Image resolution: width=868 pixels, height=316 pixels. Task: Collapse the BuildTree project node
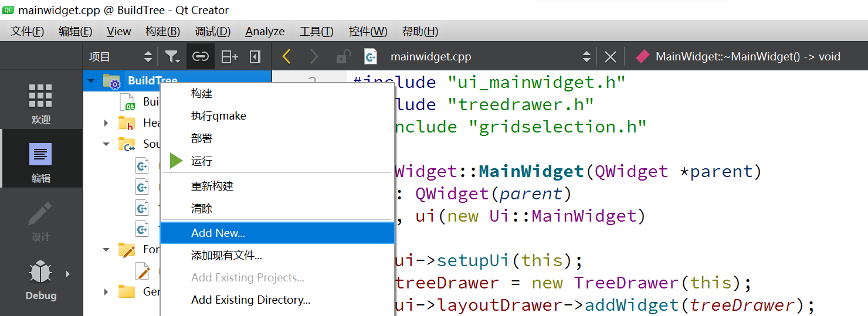point(91,81)
